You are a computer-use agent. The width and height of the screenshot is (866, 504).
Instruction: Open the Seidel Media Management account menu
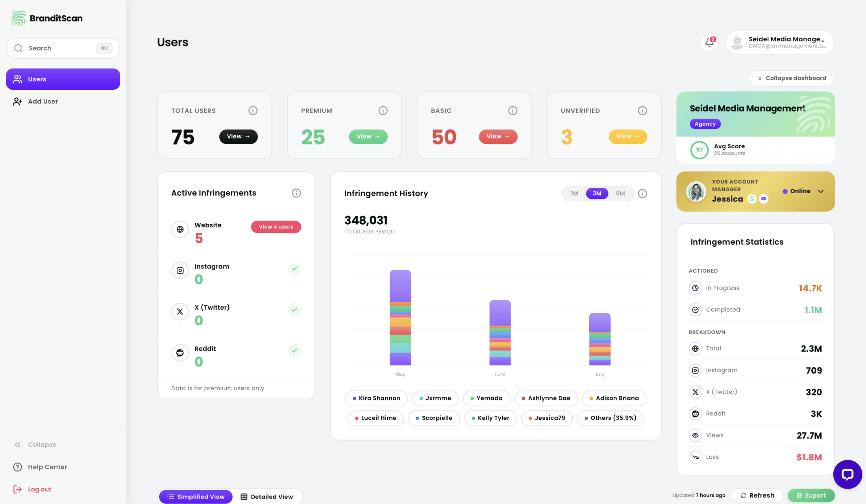pyautogui.click(x=779, y=42)
